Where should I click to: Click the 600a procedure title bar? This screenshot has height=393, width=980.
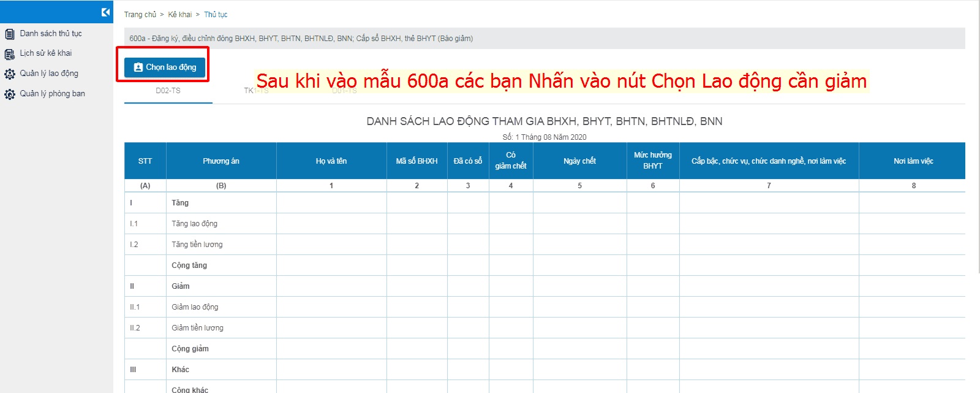545,39
